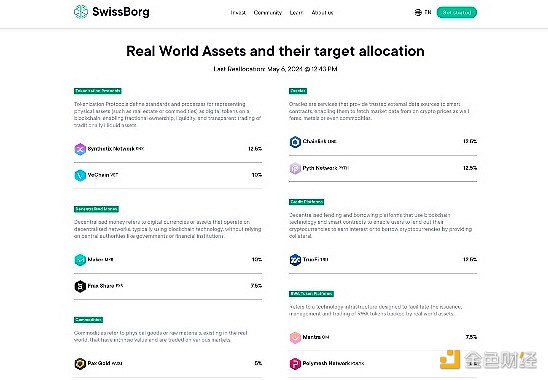The height and width of the screenshot is (380, 548).
Task: Open the Community menu
Action: click(268, 13)
